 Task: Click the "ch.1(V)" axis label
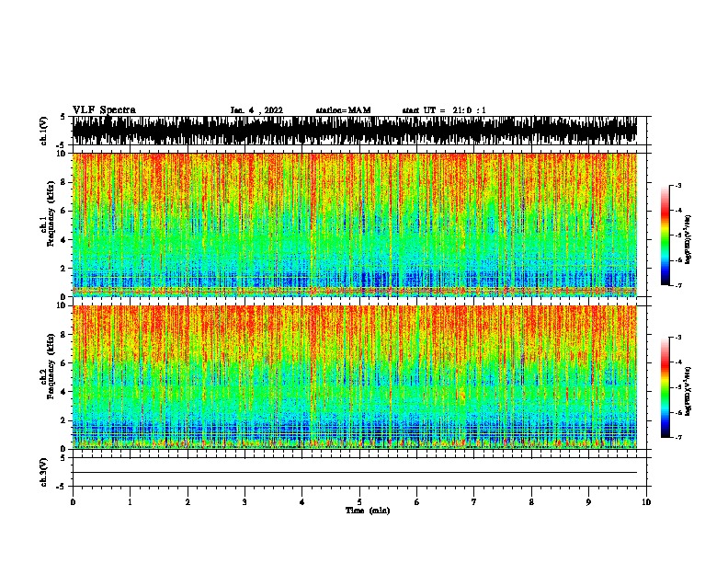tap(43, 131)
